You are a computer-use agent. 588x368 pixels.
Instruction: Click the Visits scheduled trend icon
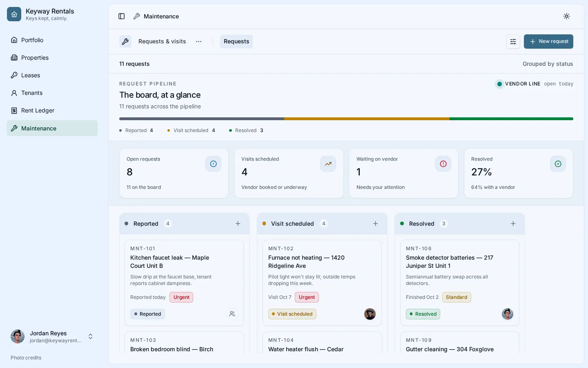(x=328, y=164)
